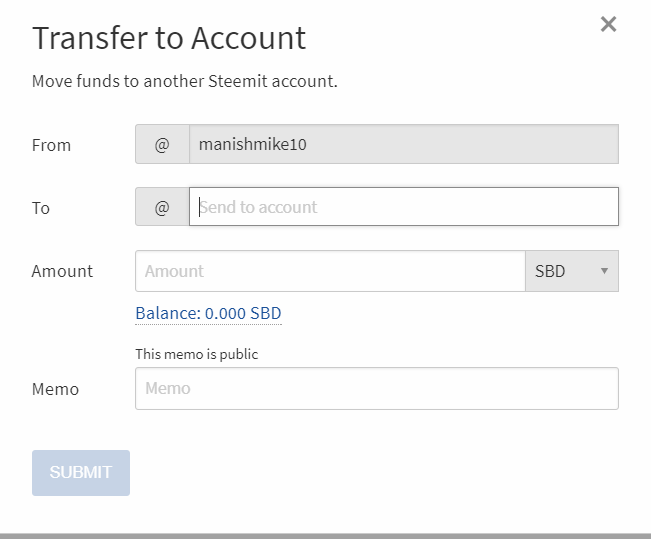651x539 pixels.
Task: Click the Transfer to Account heading
Action: tap(169, 38)
